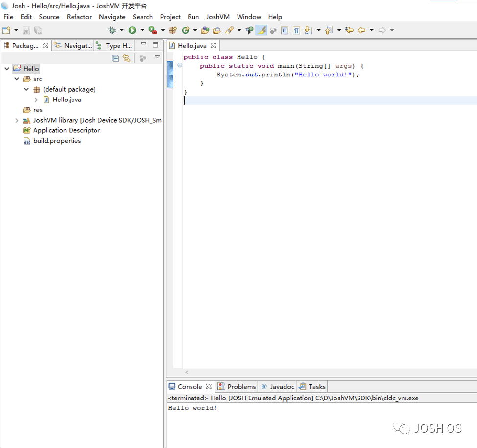The image size is (477, 448).
Task: Run the program with green play icon
Action: pyautogui.click(x=132, y=30)
